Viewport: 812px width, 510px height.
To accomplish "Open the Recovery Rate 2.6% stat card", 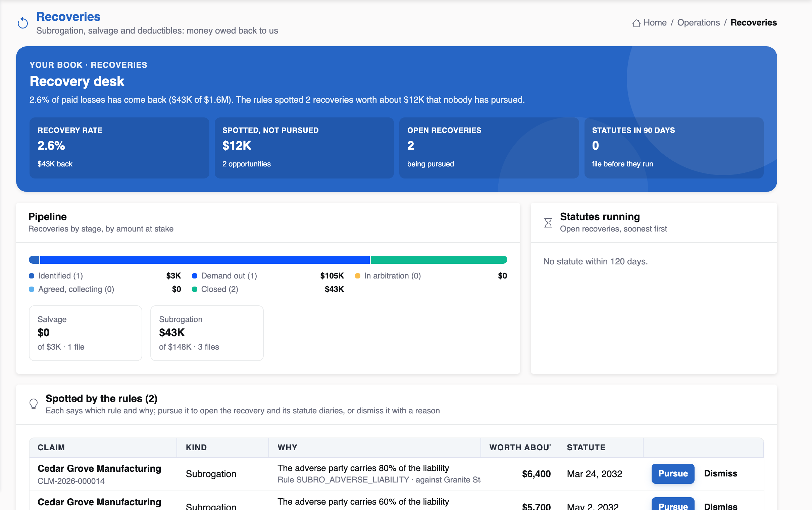I will [x=119, y=148].
